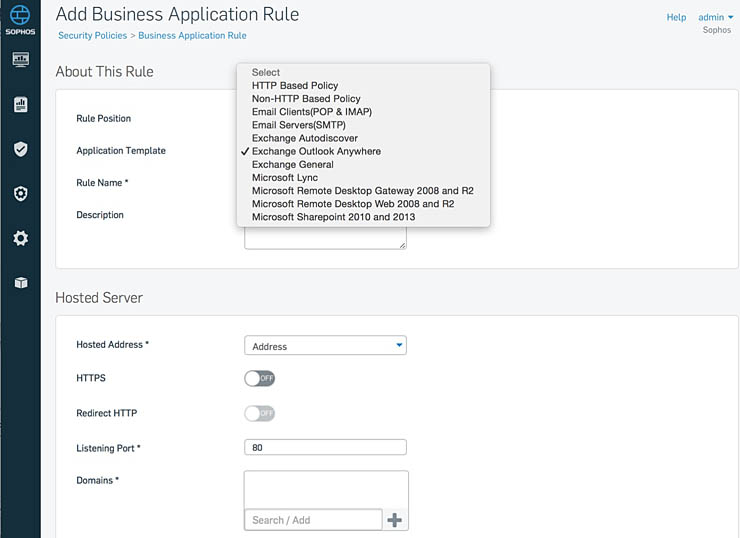This screenshot has height=538, width=740.
Task: Enable the HTTPS toggle
Action: (x=259, y=379)
